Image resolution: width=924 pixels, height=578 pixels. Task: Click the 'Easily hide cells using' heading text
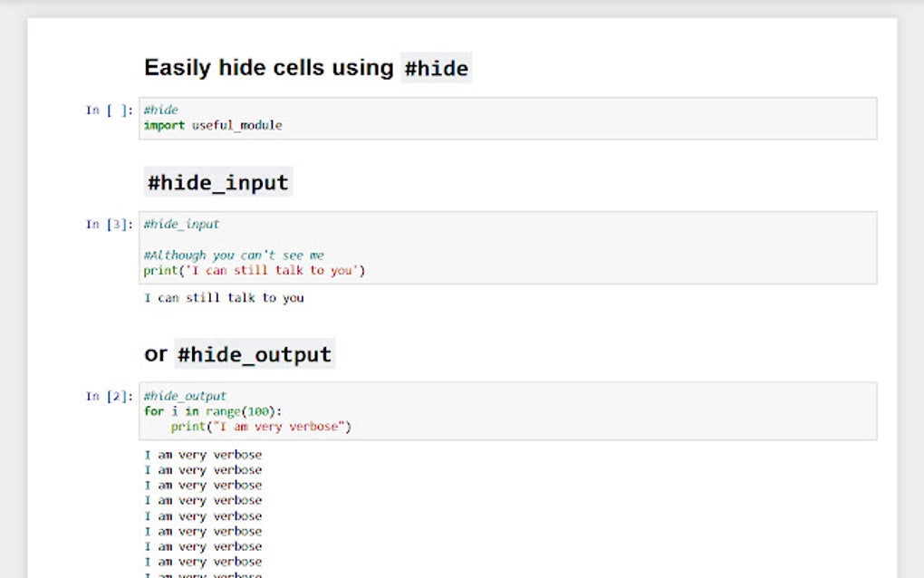pos(269,68)
